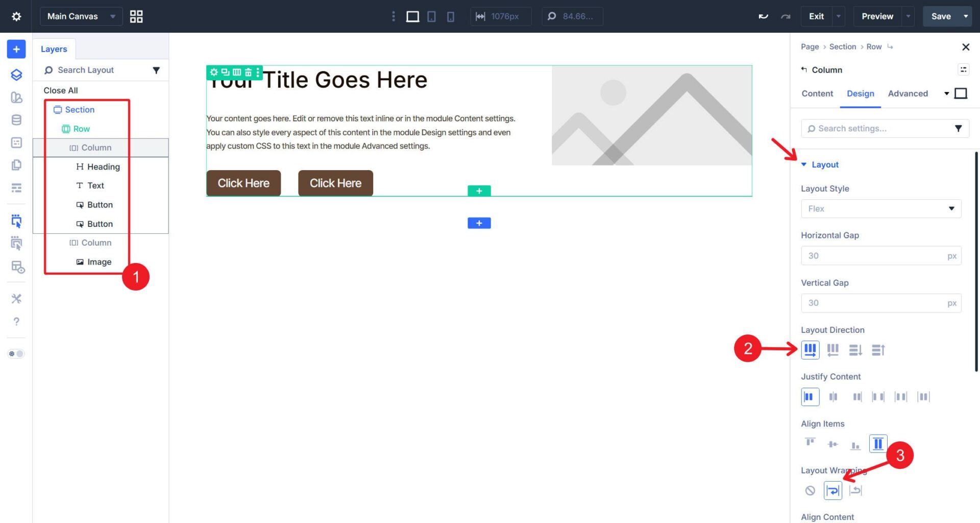The image size is (980, 523).
Task: Open the help question mark icon
Action: click(16, 321)
